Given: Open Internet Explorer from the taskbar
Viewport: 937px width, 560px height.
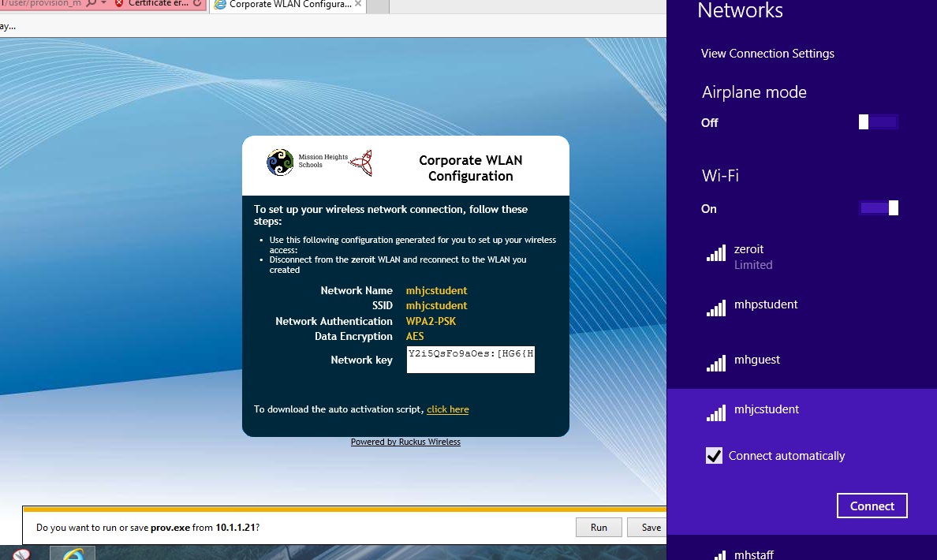Looking at the screenshot, I should coord(72,552).
